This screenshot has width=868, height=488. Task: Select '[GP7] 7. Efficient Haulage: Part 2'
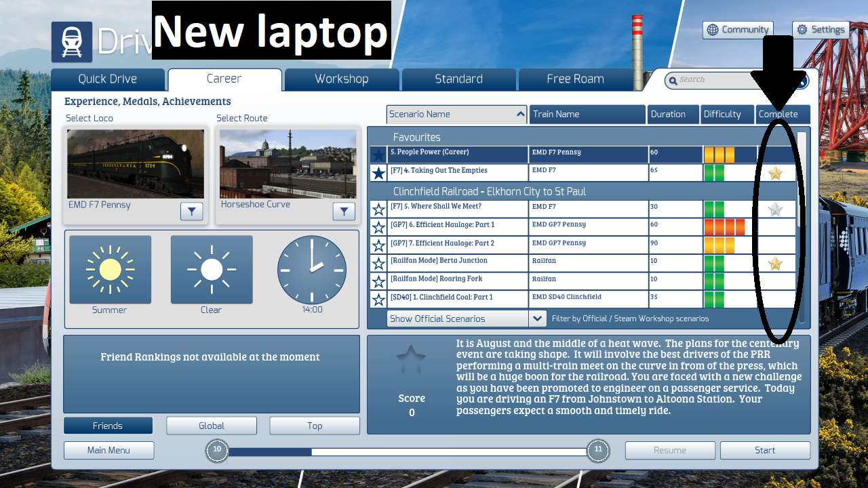coord(583,245)
